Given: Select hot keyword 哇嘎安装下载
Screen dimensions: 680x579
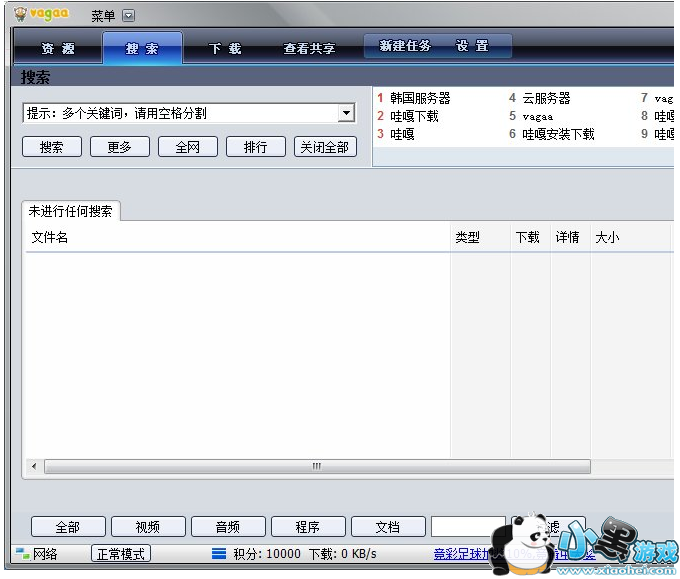Looking at the screenshot, I should click(558, 134).
